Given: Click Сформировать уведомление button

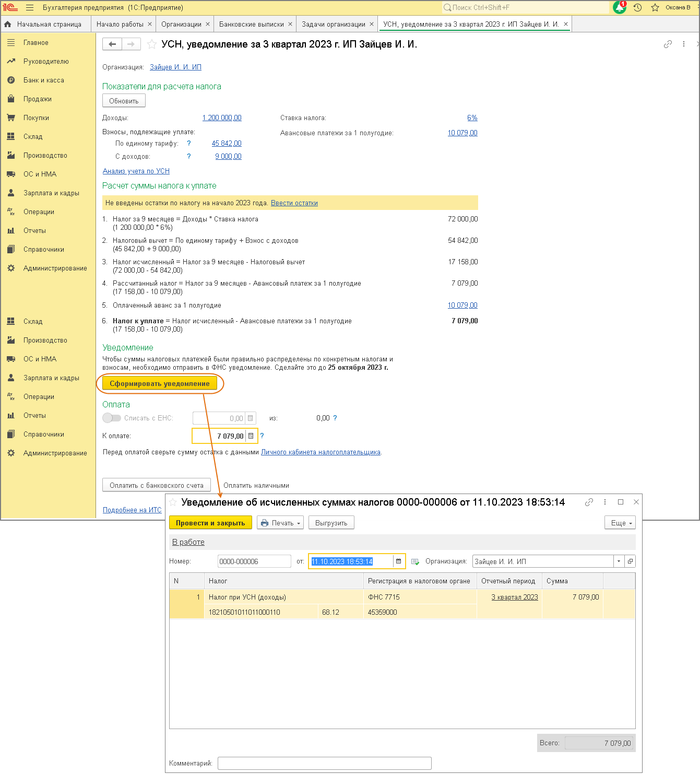Looking at the screenshot, I should pos(160,383).
